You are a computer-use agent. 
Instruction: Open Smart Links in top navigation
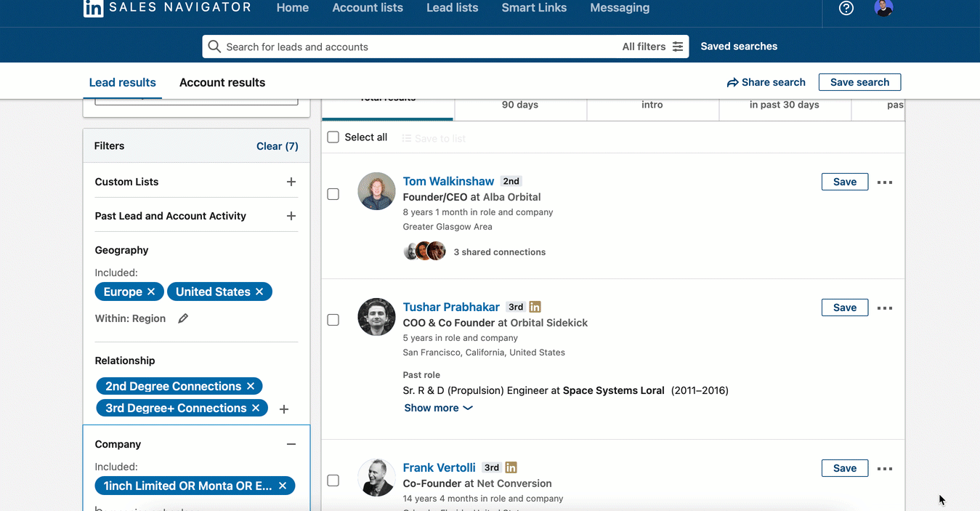(534, 8)
